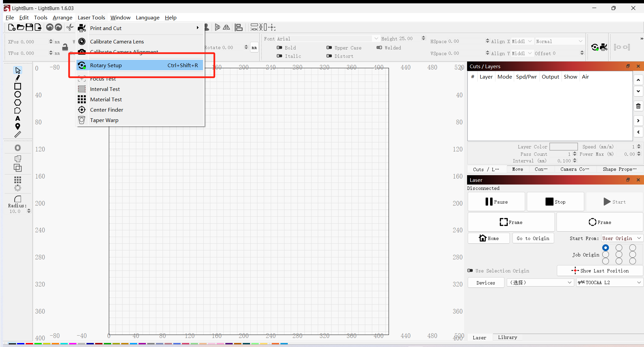644x347 pixels.
Task: Toggle the Welded switch
Action: [379, 47]
